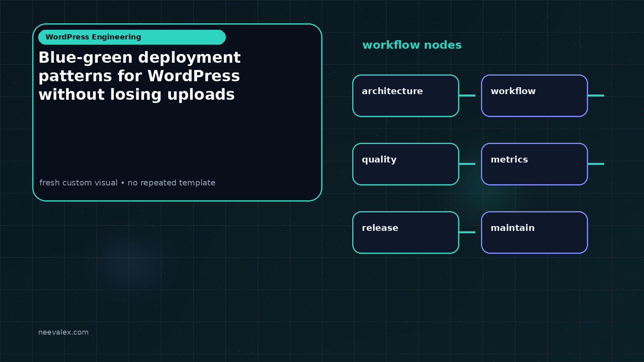The image size is (644, 362).
Task: Click the fresh custom visual caption
Action: pyautogui.click(x=127, y=183)
